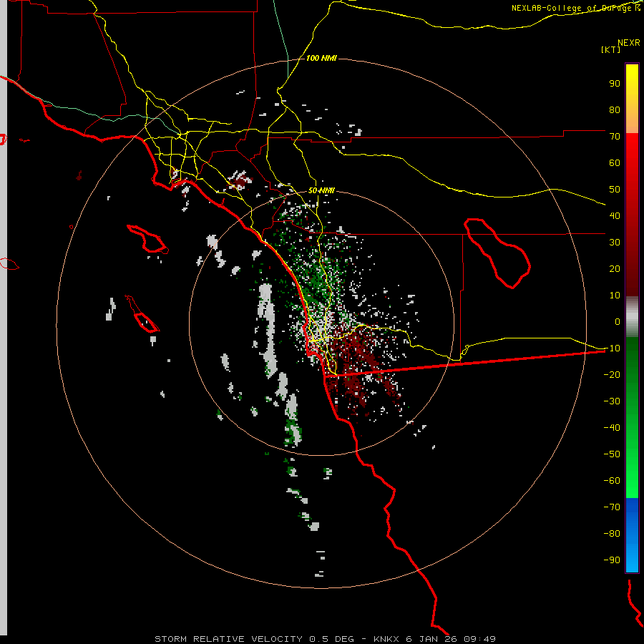Click the "[KT]" units label above scale
The width and height of the screenshot is (644, 644).
(x=611, y=49)
